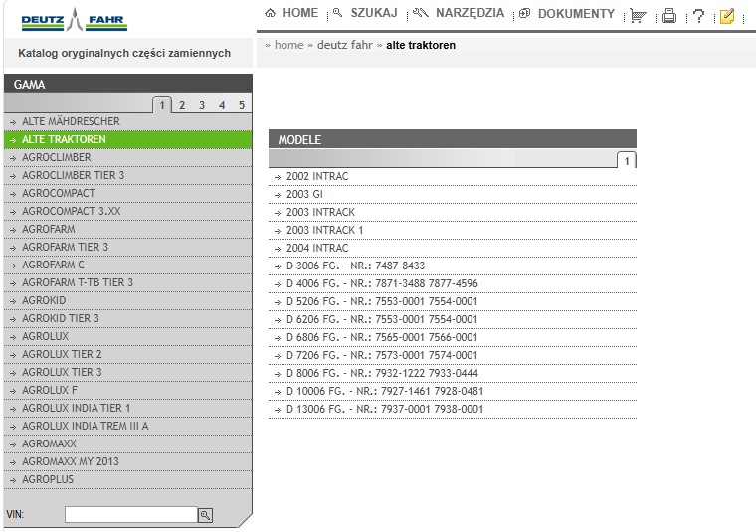
Task: Select ALTE TRAKTOREN range
Action: coord(127,140)
